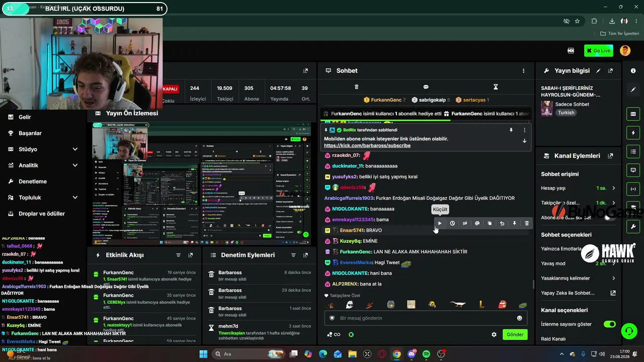The height and width of the screenshot is (362, 644).
Task: Click the pepe frog emote in emote row
Action: pyautogui.click(x=523, y=305)
